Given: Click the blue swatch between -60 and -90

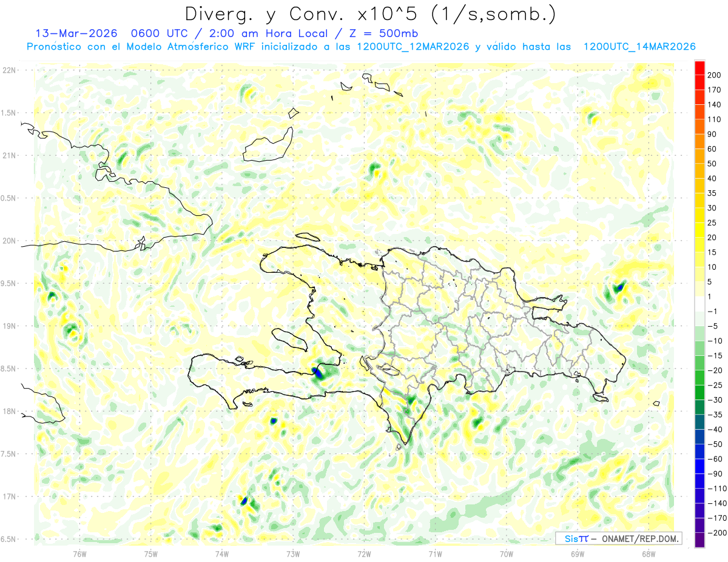Looking at the screenshot, I should tap(699, 467).
